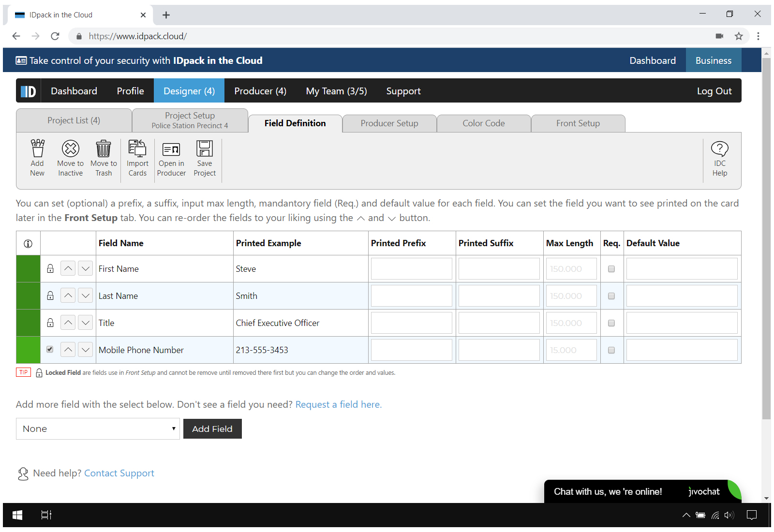Move Last Name field up
774x532 pixels.
coord(68,296)
